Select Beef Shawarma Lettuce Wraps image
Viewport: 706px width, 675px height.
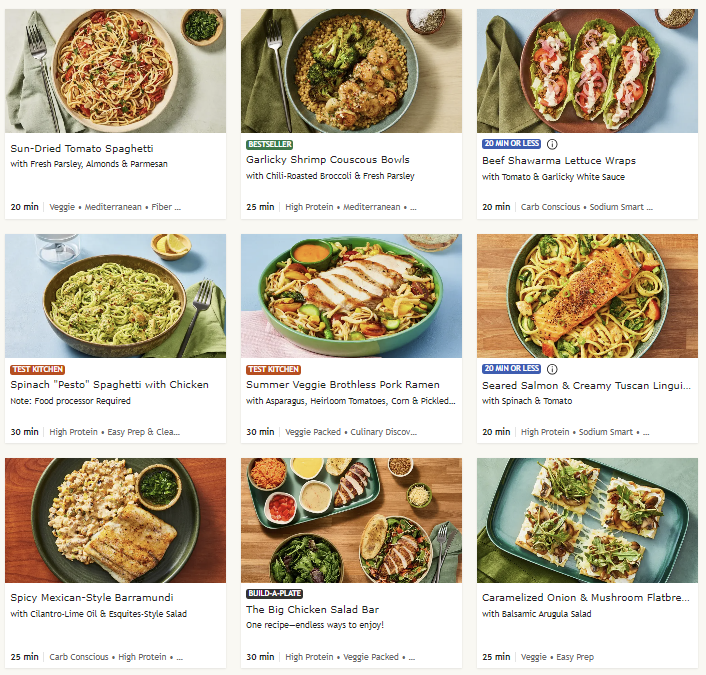tap(587, 71)
